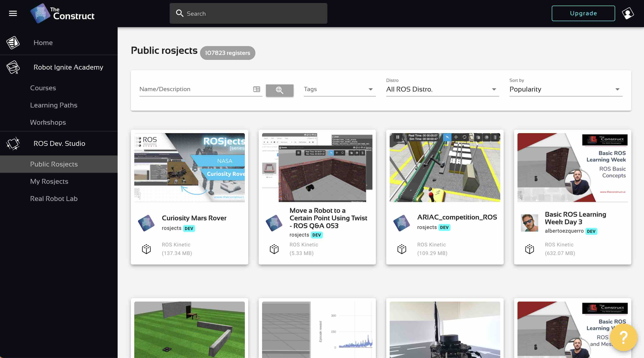The height and width of the screenshot is (358, 644).
Task: Click ROS Kinetic (5.33 MB) text
Action: coord(304,249)
